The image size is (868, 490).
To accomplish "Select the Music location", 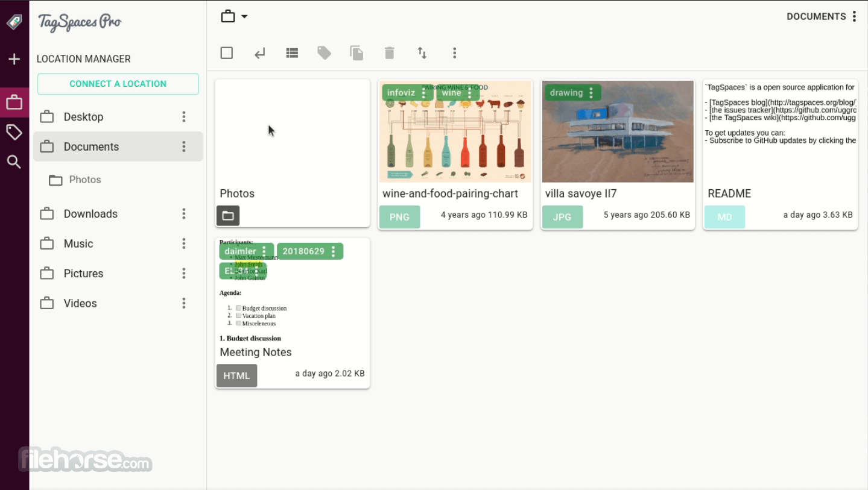I will (118, 243).
